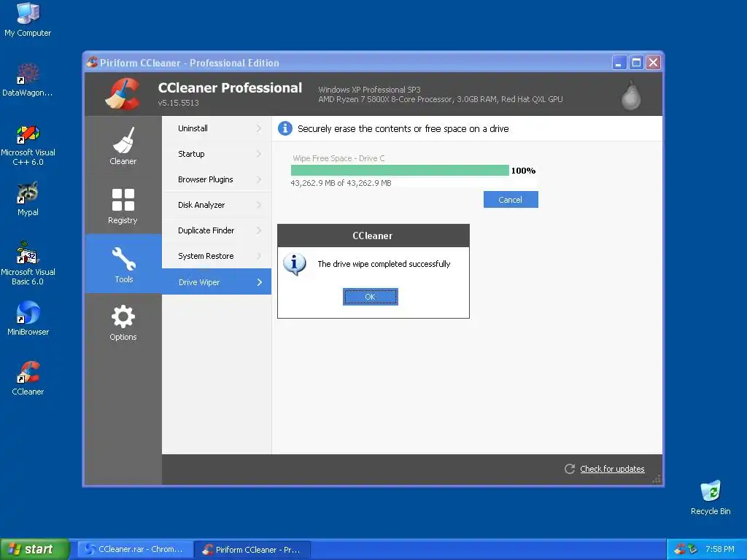Select the Tools wrench icon

point(123,259)
